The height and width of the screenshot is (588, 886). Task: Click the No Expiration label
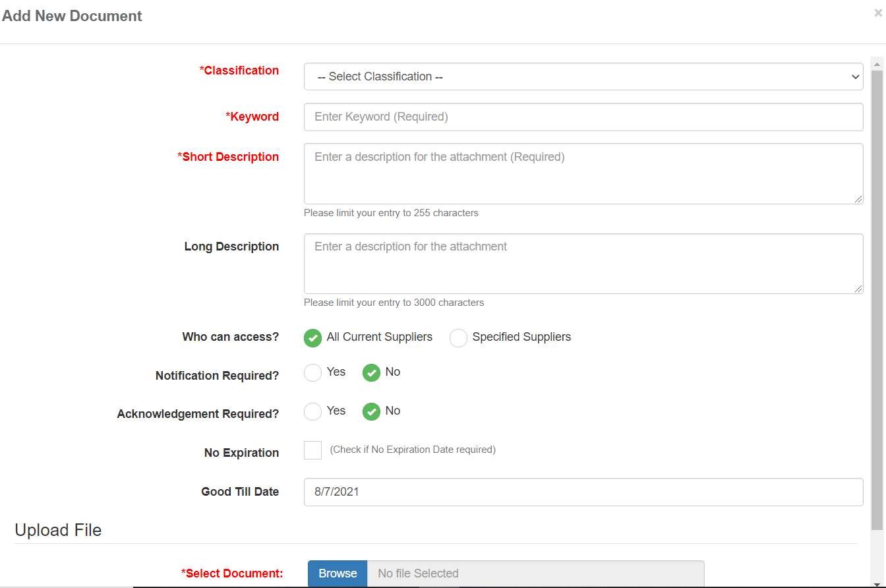(x=241, y=453)
